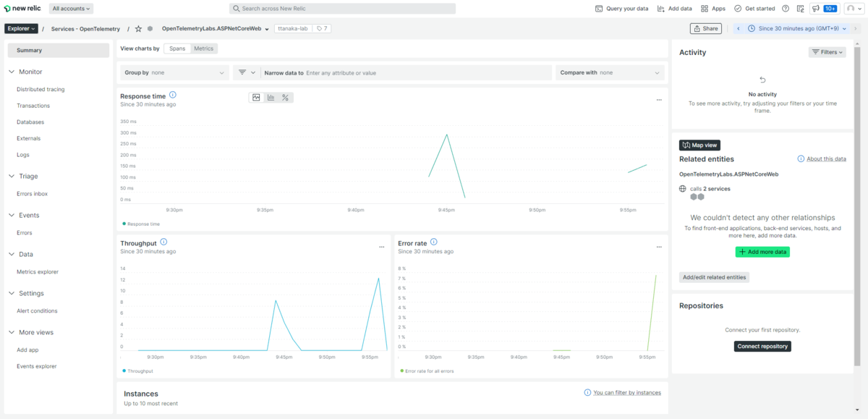Click the feedback note icon
The width and height of the screenshot is (868, 419).
click(x=801, y=9)
